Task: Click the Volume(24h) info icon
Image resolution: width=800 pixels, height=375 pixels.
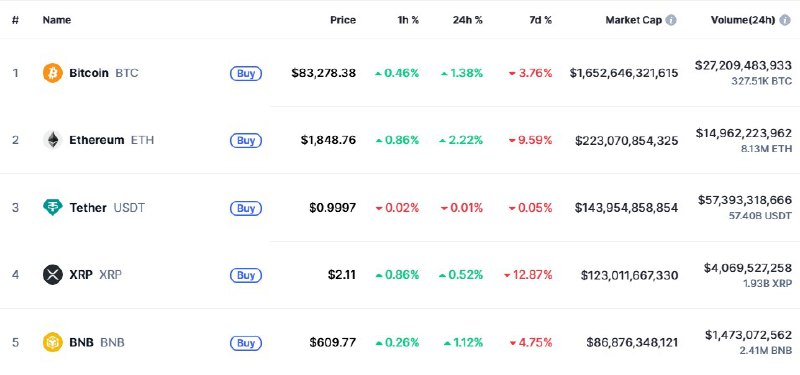Action: tap(785, 20)
